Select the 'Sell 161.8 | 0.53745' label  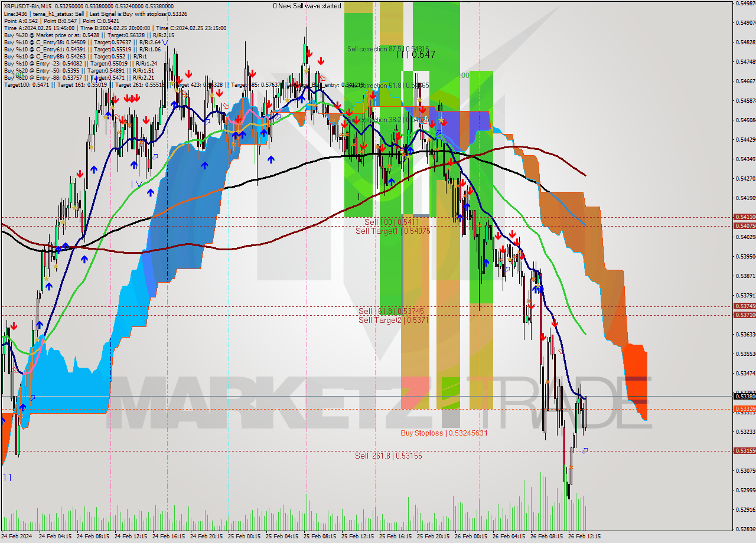pos(391,311)
